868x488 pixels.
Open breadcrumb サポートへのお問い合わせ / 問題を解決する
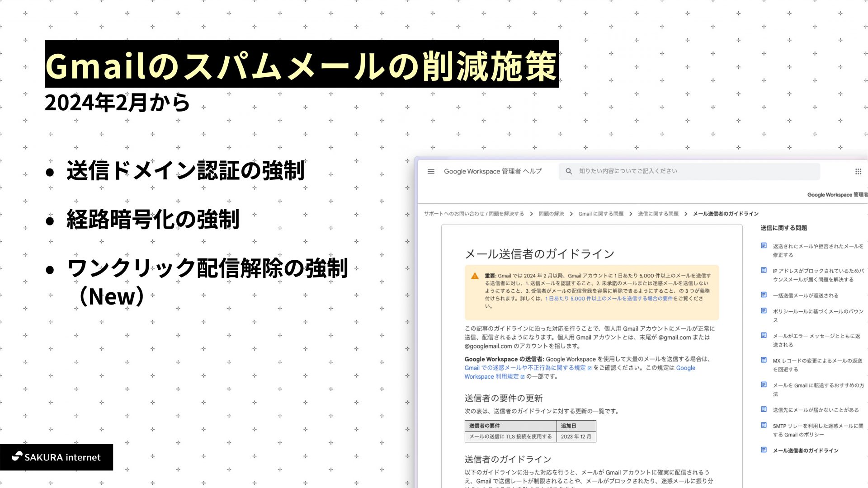coord(473,214)
